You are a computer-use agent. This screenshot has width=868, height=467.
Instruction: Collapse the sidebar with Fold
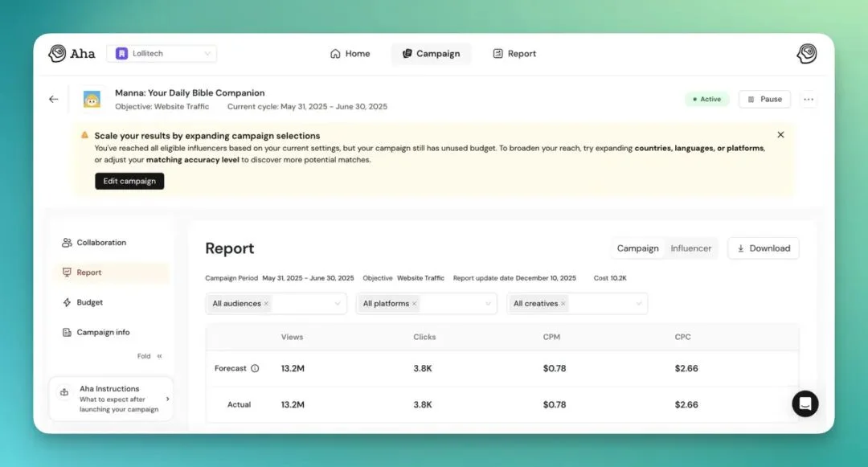pos(149,356)
